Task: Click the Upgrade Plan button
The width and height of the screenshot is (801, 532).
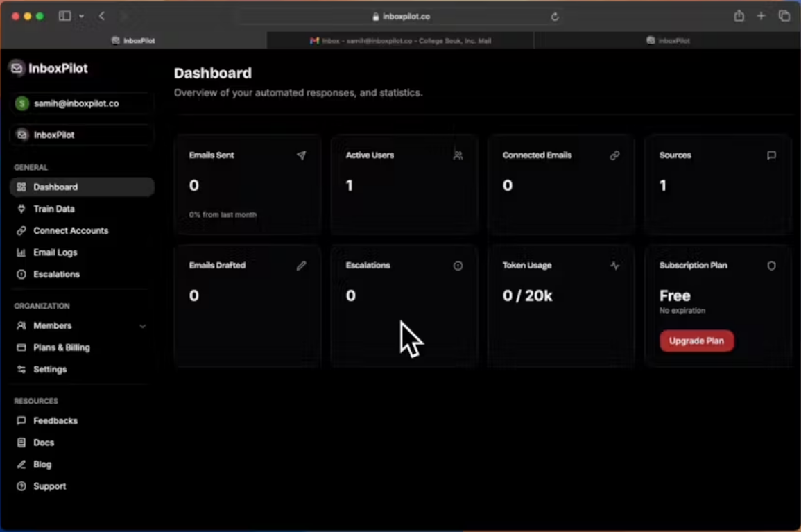Action: click(x=696, y=341)
